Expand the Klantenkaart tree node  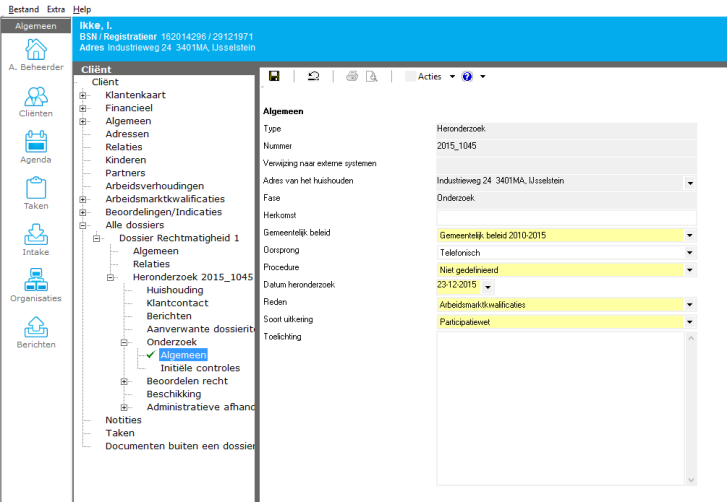pyautogui.click(x=83, y=95)
